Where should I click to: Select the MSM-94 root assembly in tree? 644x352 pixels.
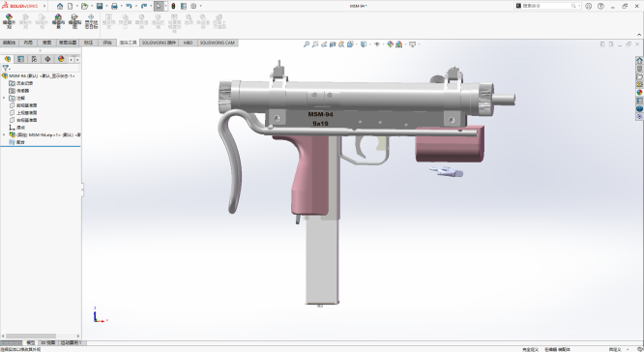(39, 76)
